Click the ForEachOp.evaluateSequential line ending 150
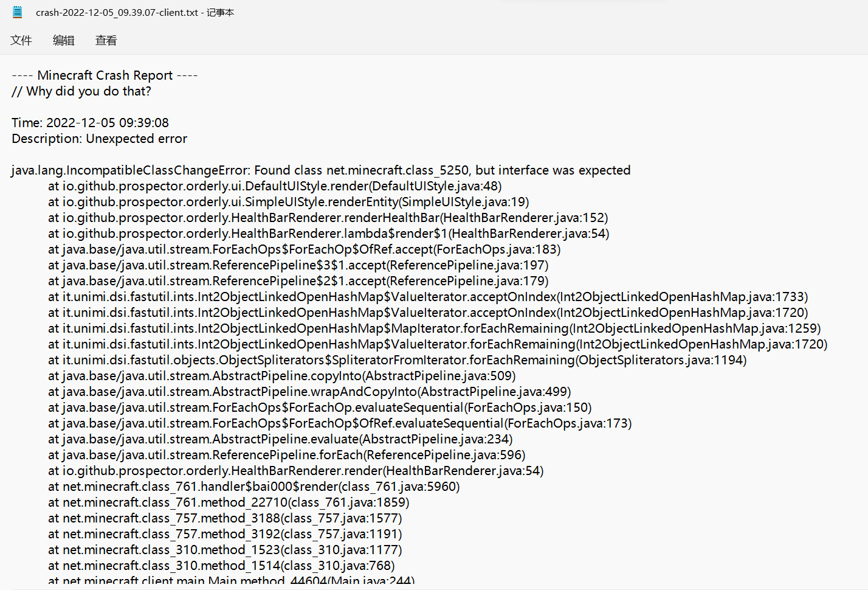 tap(320, 408)
